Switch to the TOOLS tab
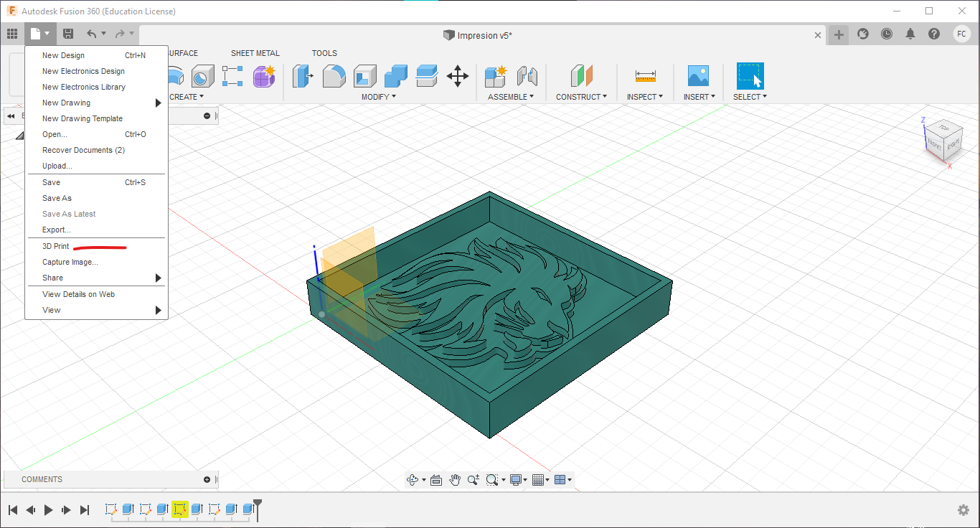This screenshot has width=980, height=528. (324, 53)
